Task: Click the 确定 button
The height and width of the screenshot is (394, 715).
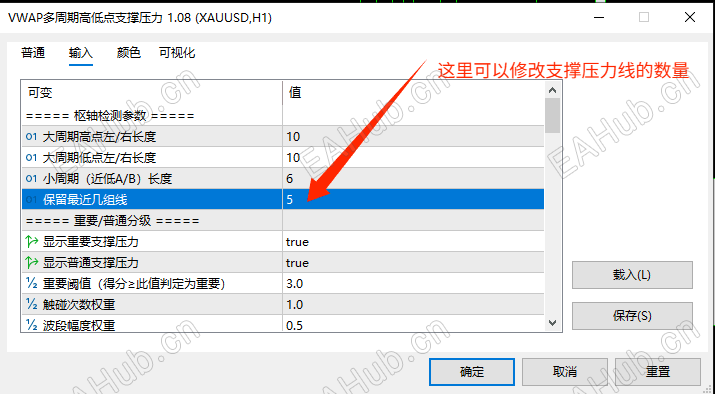Action: tap(472, 372)
